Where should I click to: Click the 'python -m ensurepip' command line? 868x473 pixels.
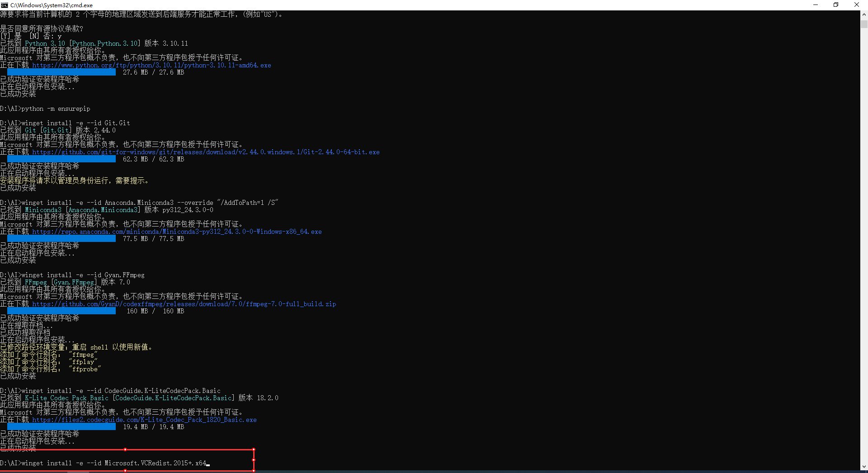[x=45, y=109]
